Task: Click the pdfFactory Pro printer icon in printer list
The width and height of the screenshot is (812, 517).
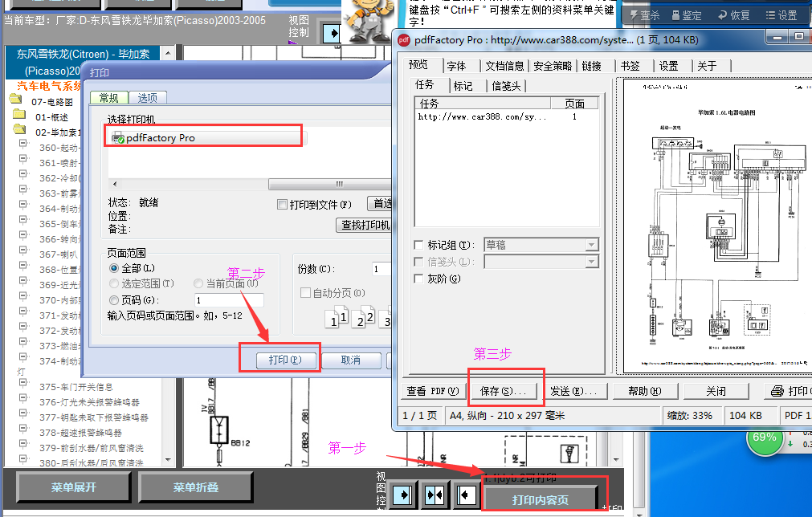Action: pos(118,137)
